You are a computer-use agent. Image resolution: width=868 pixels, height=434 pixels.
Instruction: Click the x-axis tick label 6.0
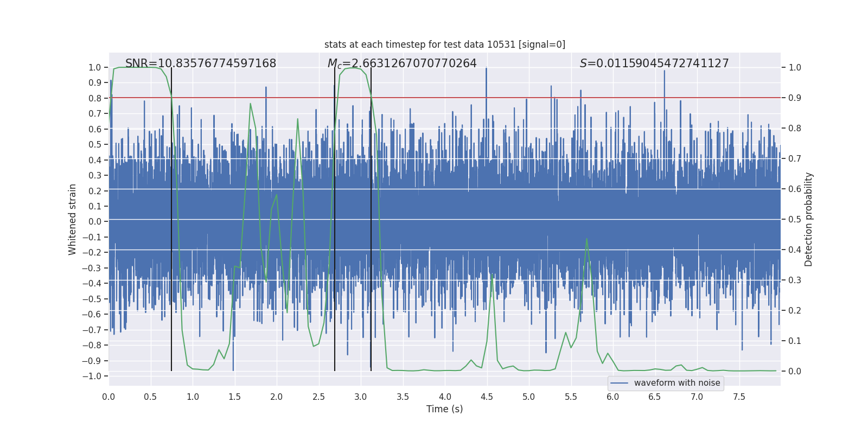(613, 397)
